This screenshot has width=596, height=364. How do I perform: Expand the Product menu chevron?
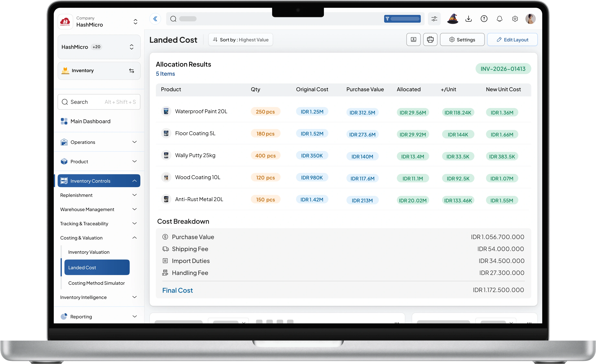coord(134,161)
